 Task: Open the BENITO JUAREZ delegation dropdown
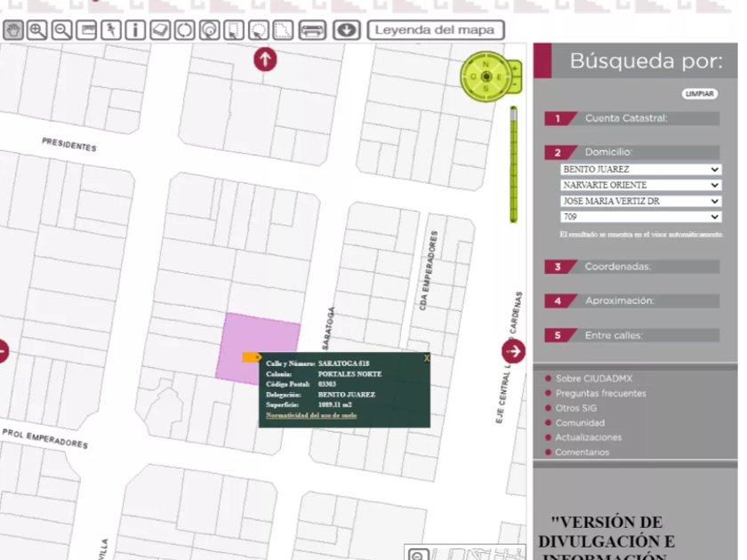[x=641, y=170]
